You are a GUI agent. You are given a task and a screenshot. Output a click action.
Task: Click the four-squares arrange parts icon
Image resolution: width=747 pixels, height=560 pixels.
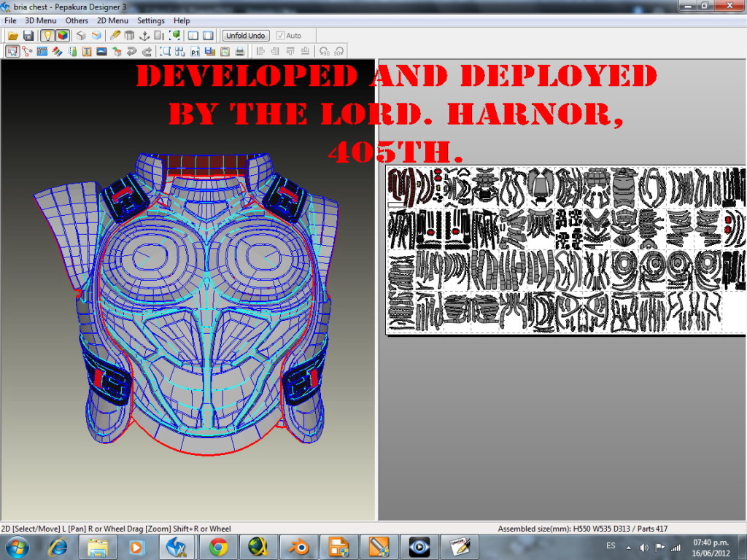pos(179,52)
